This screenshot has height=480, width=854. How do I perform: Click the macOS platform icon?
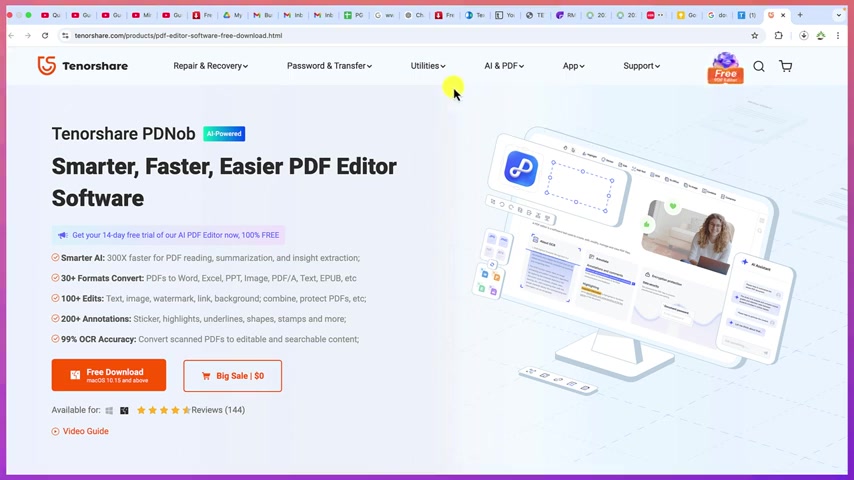[x=124, y=410]
